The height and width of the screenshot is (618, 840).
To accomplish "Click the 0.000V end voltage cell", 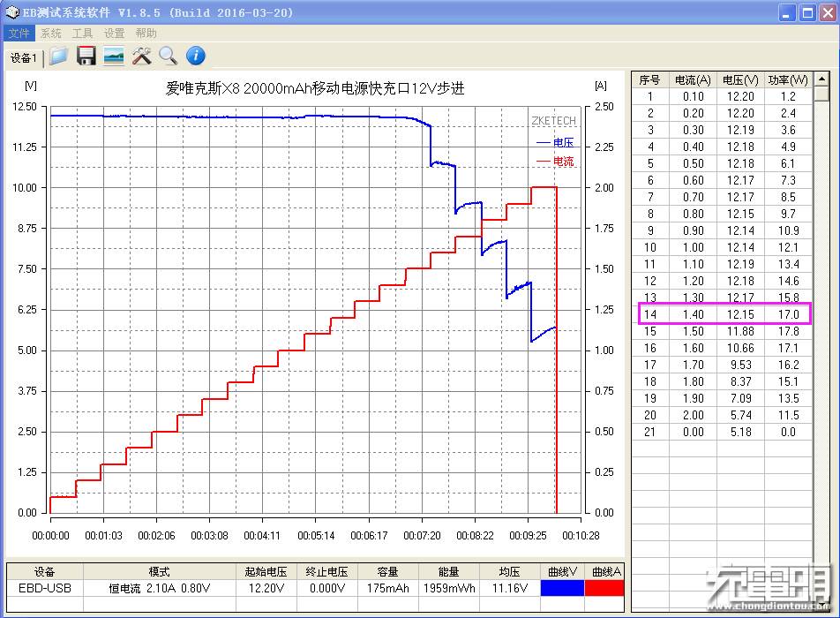I will click(x=326, y=588).
